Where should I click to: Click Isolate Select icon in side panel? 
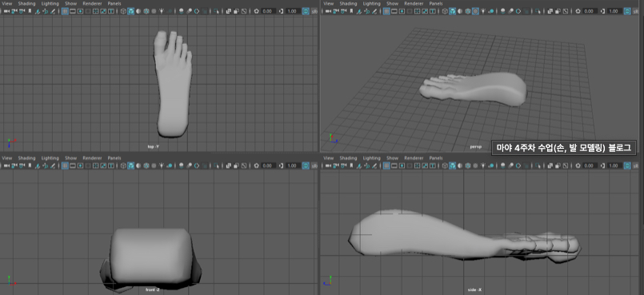[538, 165]
